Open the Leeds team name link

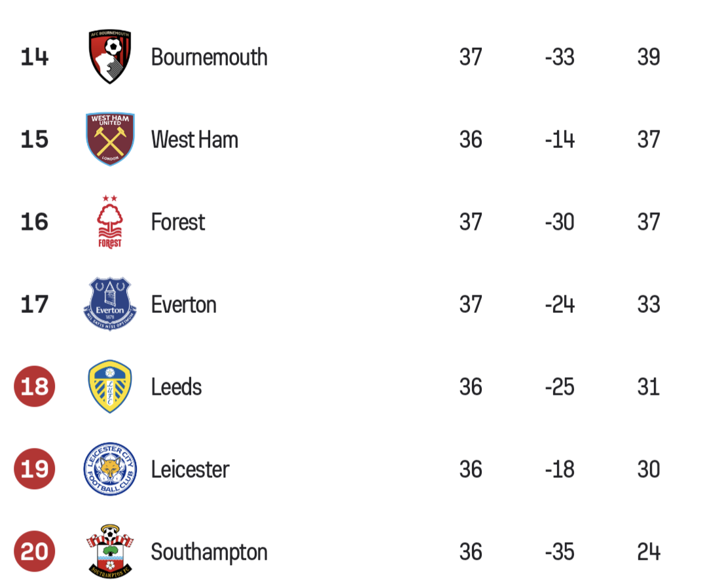tap(176, 388)
